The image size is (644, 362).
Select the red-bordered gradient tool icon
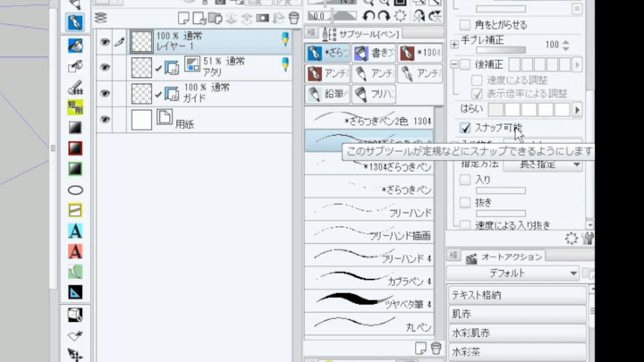click(x=75, y=148)
